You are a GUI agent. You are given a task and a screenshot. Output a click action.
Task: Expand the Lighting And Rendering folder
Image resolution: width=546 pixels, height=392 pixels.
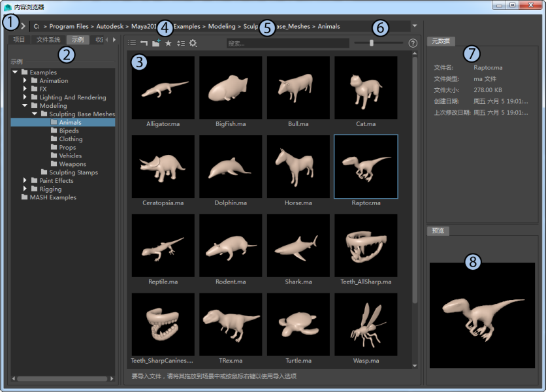click(x=25, y=97)
